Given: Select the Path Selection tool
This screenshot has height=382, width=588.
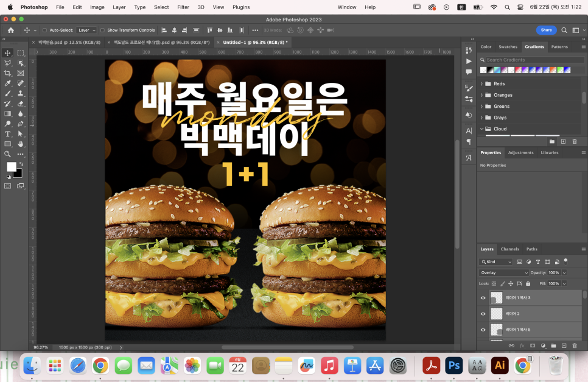Looking at the screenshot, I should (x=21, y=134).
